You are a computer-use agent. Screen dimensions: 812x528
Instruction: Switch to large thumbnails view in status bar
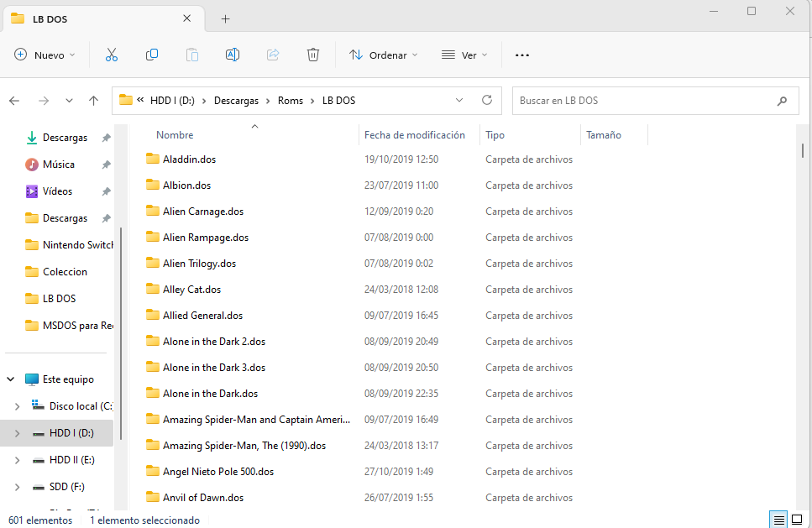[x=796, y=520]
